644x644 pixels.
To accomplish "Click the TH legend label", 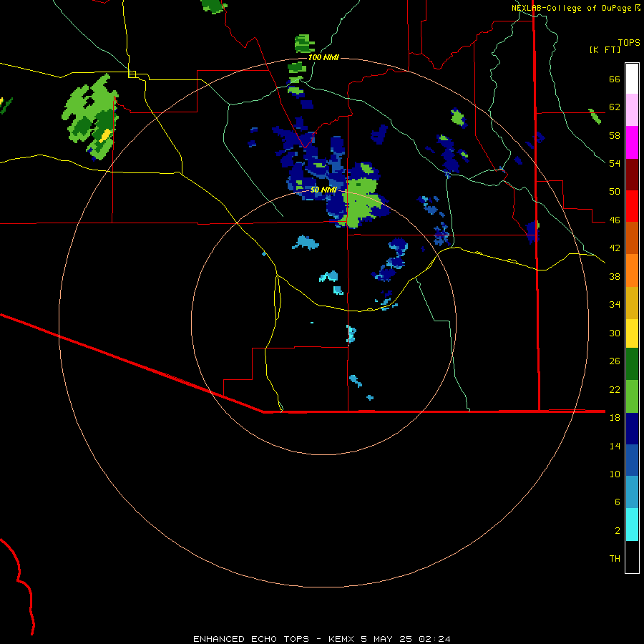I will tap(615, 559).
